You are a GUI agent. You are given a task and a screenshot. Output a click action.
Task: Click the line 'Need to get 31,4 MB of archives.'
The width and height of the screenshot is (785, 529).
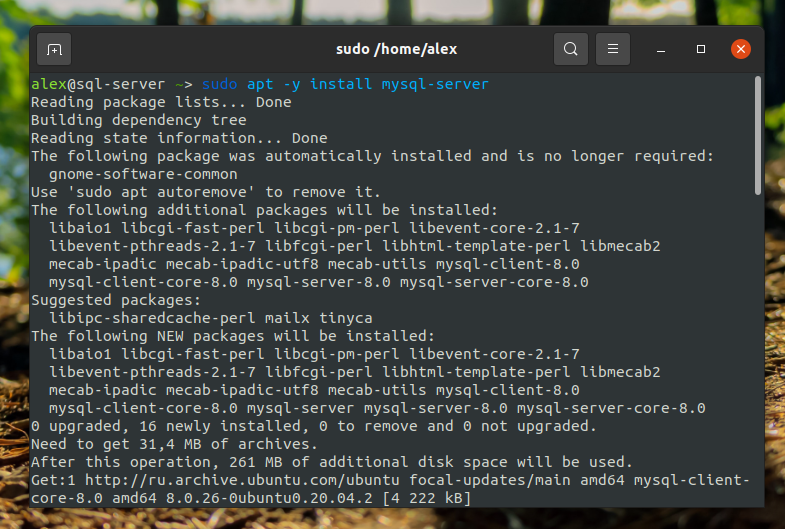pyautogui.click(x=174, y=444)
